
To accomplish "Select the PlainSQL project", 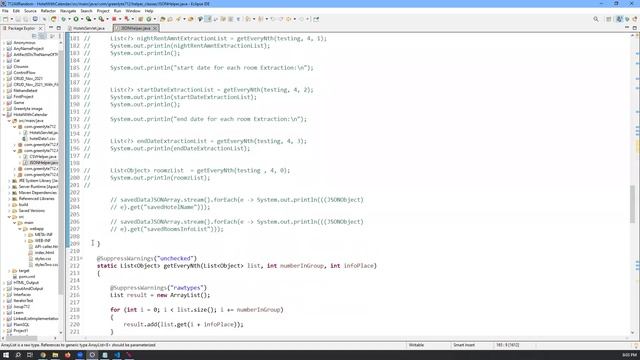I will click(x=21, y=324).
